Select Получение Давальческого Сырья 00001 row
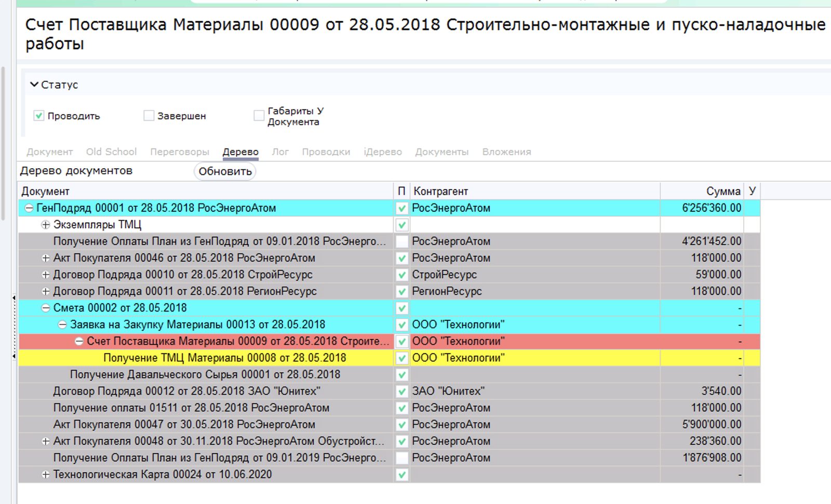This screenshot has width=831, height=504. pos(390,374)
